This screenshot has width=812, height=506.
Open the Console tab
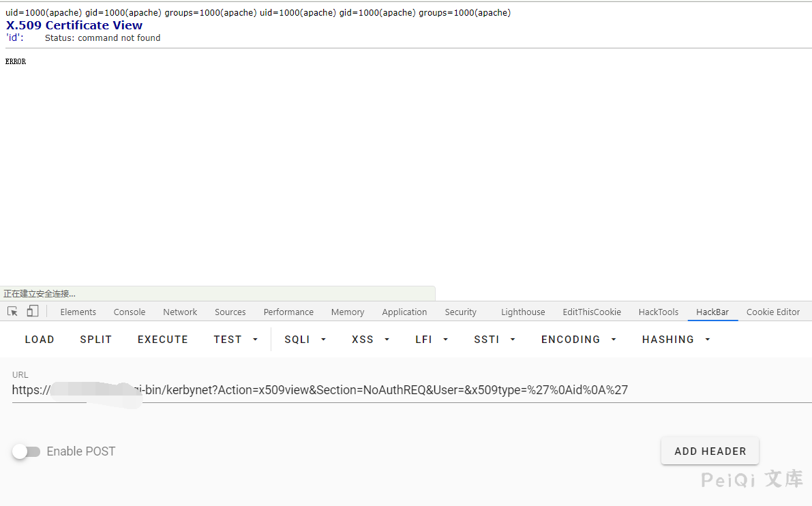point(130,312)
